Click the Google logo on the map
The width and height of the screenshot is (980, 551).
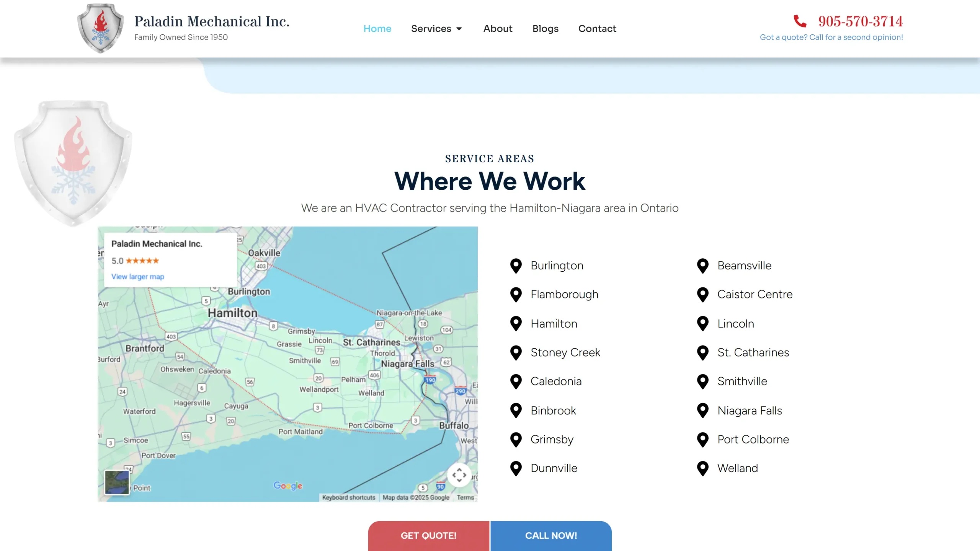point(288,486)
